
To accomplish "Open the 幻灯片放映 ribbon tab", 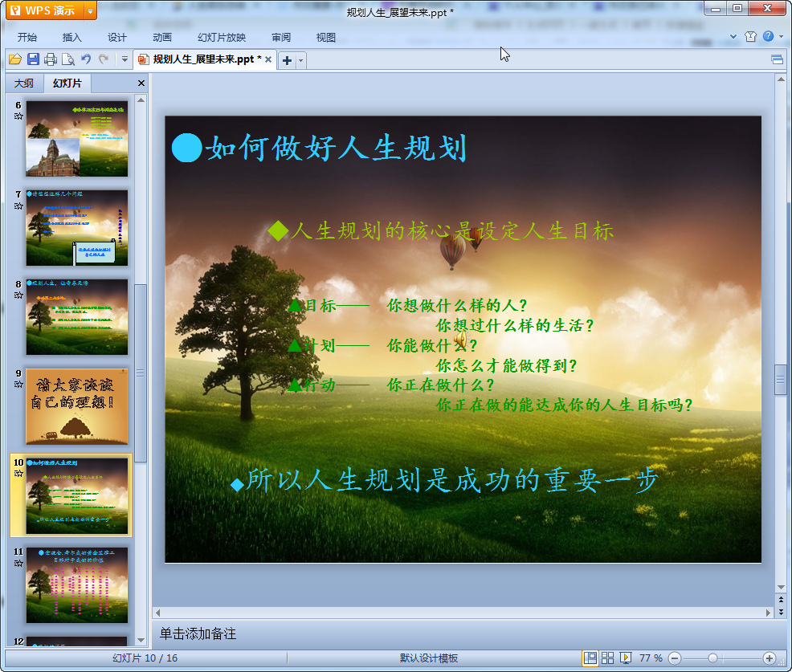I will [x=222, y=38].
